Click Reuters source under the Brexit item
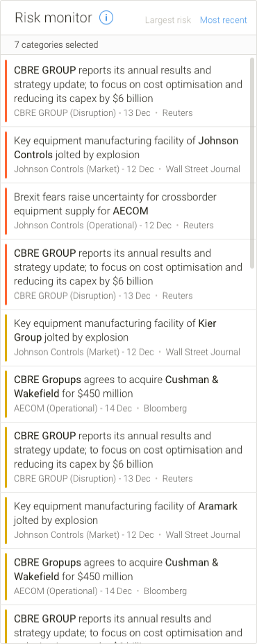The image size is (257, 644). tap(198, 225)
